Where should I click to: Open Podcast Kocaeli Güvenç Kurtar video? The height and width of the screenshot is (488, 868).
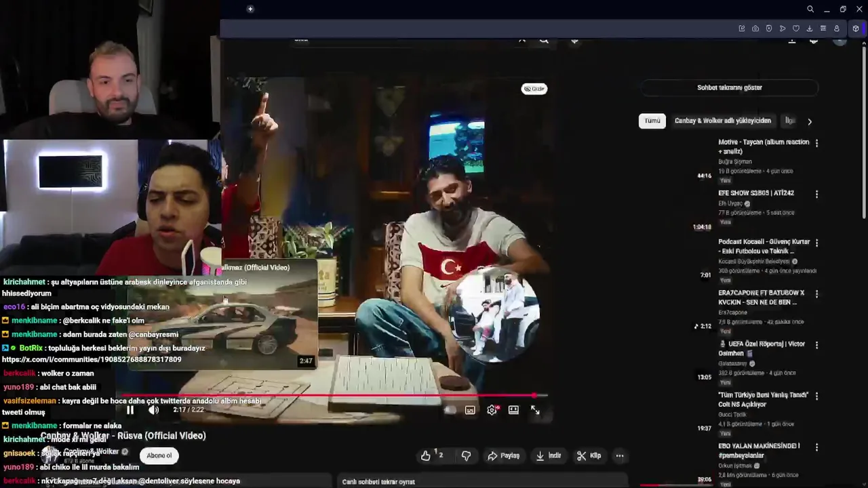tap(764, 247)
